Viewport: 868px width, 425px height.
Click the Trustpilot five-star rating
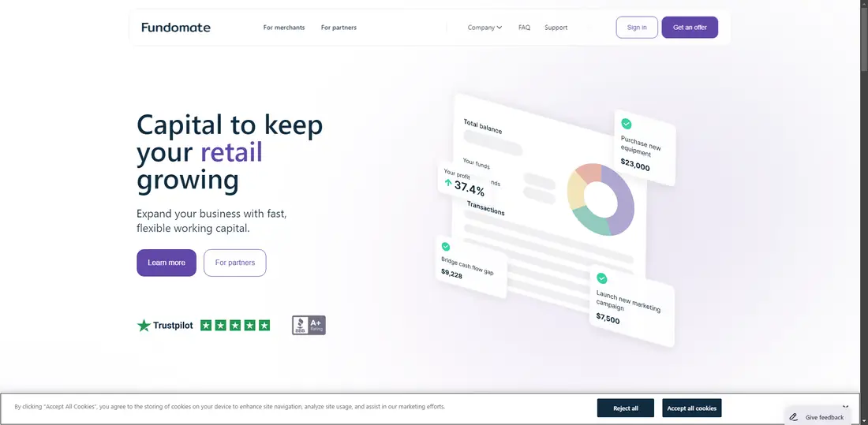tap(235, 326)
